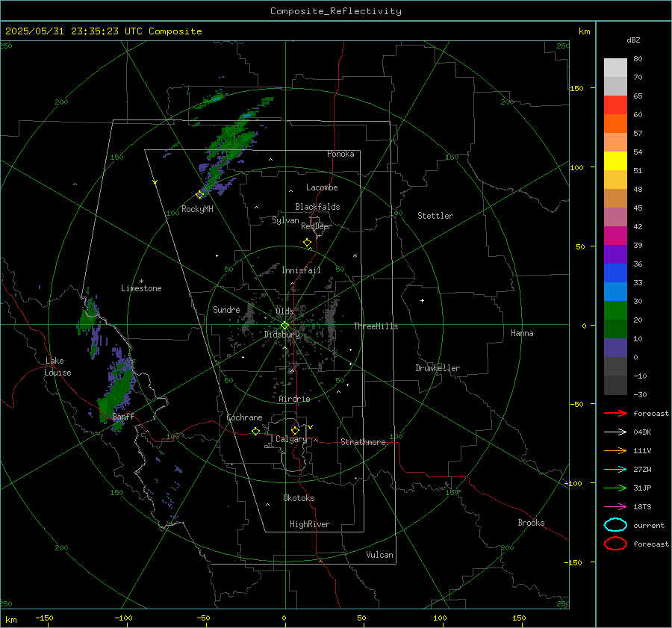
Task: Click the Banff label
Action: pos(123,417)
